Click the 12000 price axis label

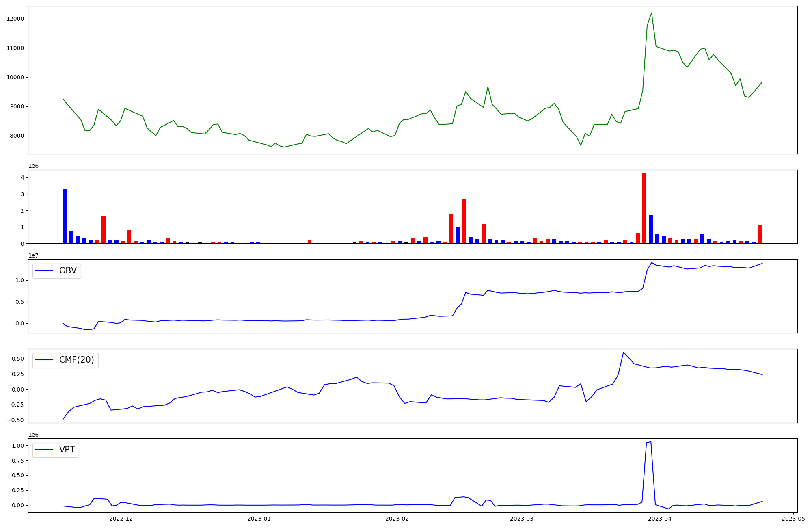[15, 19]
